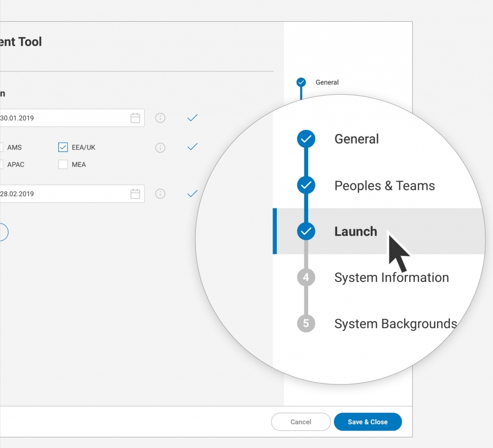Click step 4 numbered circle
This screenshot has width=493, height=448.
[x=306, y=278]
